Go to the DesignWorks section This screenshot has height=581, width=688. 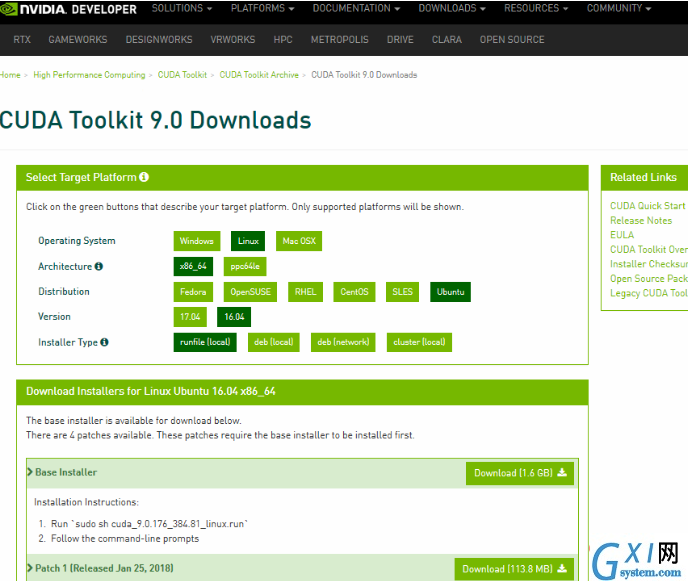tap(159, 39)
